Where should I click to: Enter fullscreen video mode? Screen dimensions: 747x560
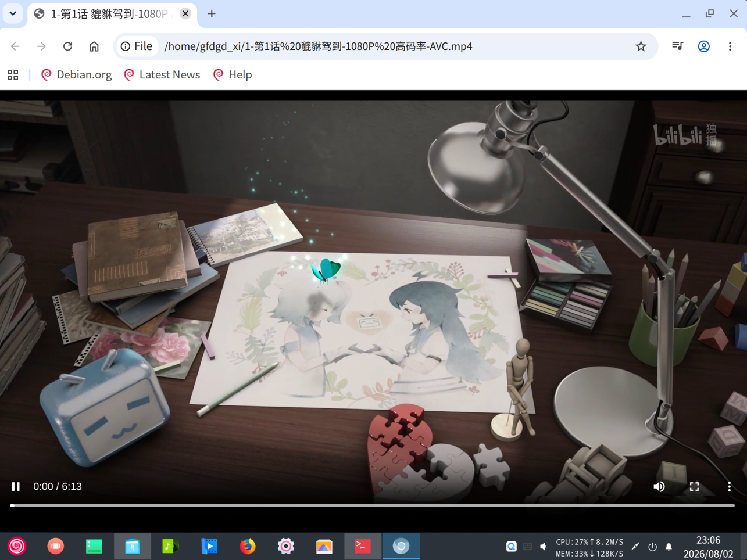[694, 487]
